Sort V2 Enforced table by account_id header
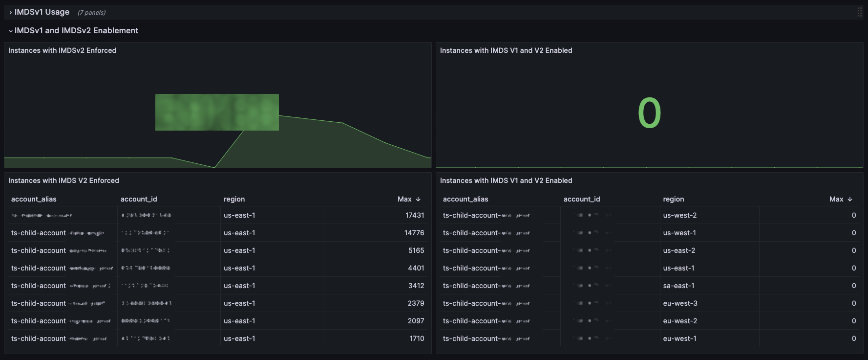 [139, 199]
